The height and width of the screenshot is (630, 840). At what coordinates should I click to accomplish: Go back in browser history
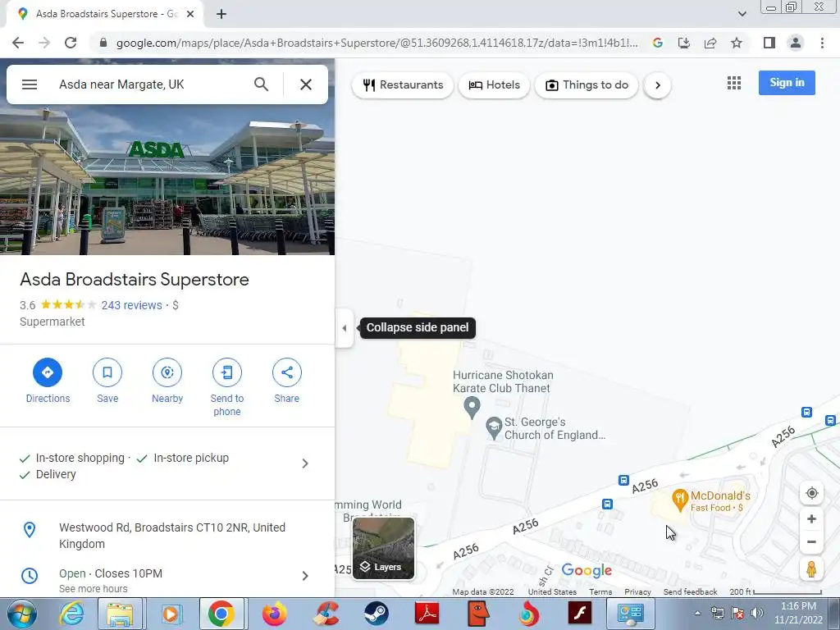pyautogui.click(x=18, y=43)
